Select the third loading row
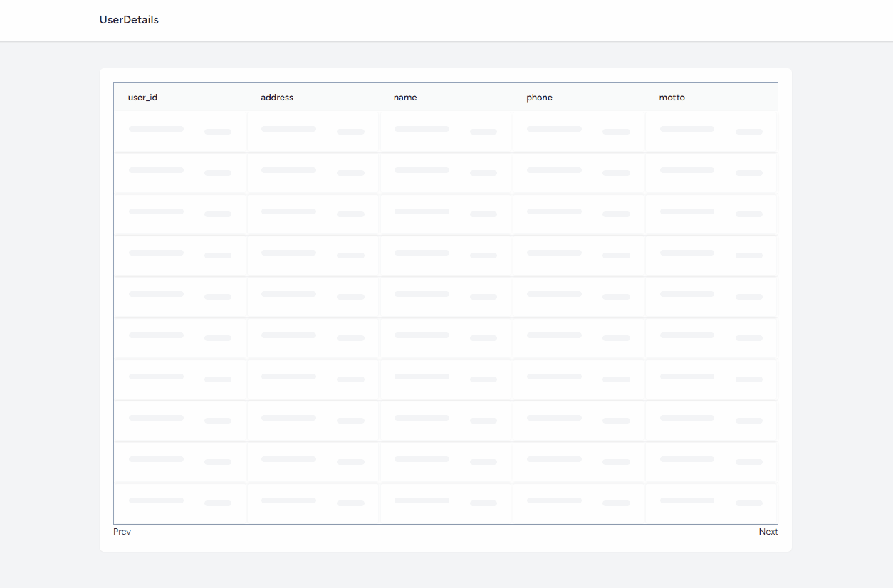 pyautogui.click(x=445, y=214)
